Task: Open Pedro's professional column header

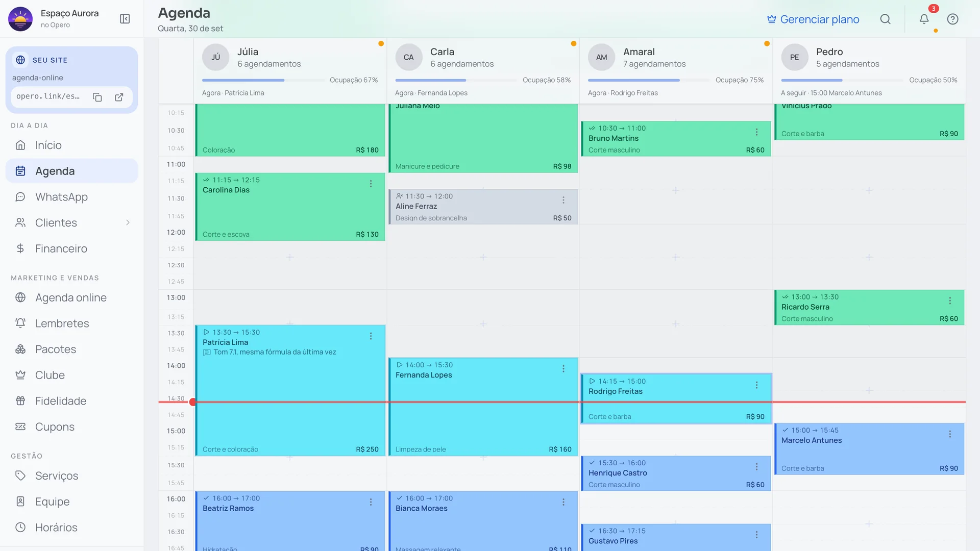Action: [869, 70]
